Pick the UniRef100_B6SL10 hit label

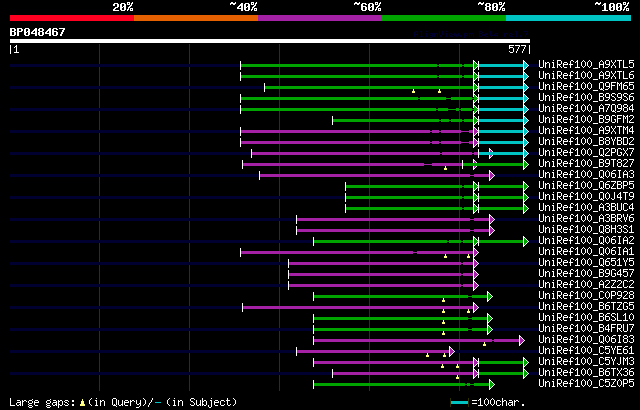[586, 318]
